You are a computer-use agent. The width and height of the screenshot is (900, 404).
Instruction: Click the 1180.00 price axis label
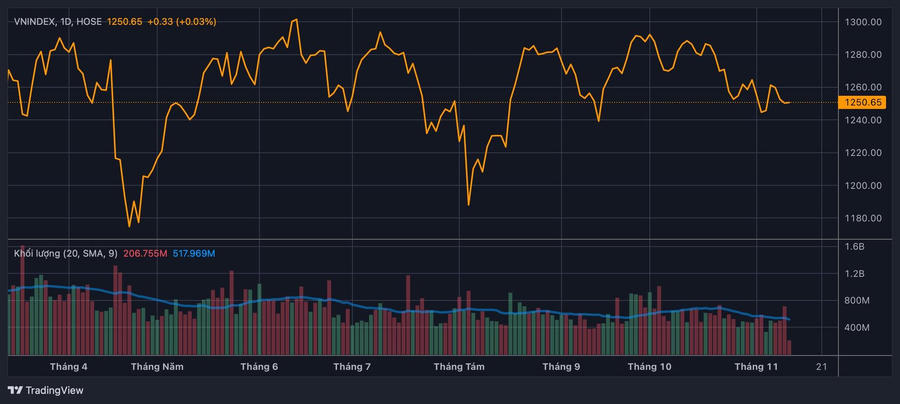pos(863,218)
